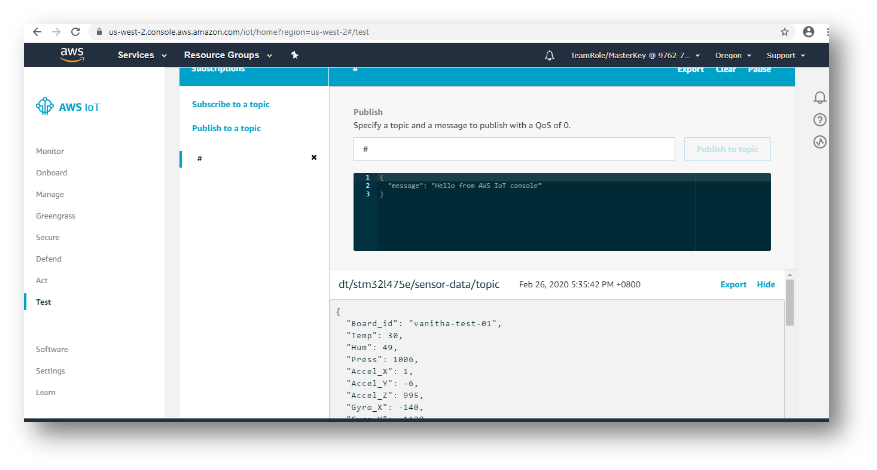The width and height of the screenshot is (877, 470).
Task: Click the "Temp": 30 line
Action: click(374, 335)
